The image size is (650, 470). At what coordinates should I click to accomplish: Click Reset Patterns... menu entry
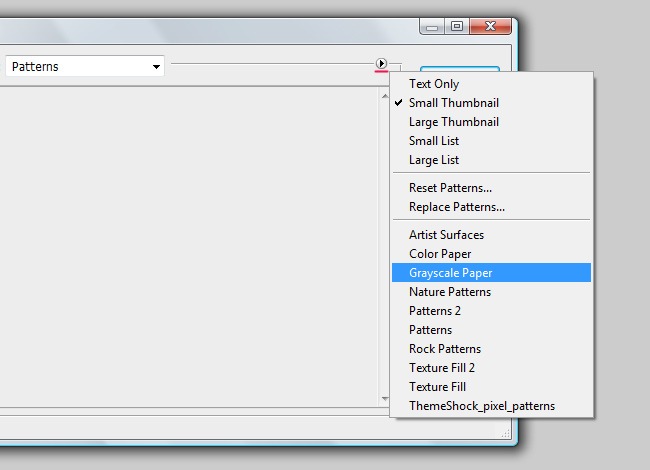click(450, 188)
